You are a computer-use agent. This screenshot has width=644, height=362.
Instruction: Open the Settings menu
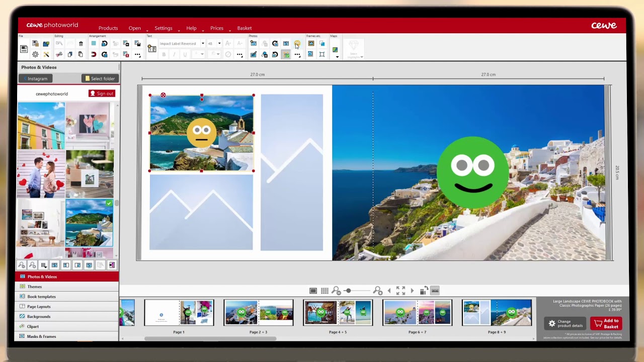pyautogui.click(x=164, y=28)
